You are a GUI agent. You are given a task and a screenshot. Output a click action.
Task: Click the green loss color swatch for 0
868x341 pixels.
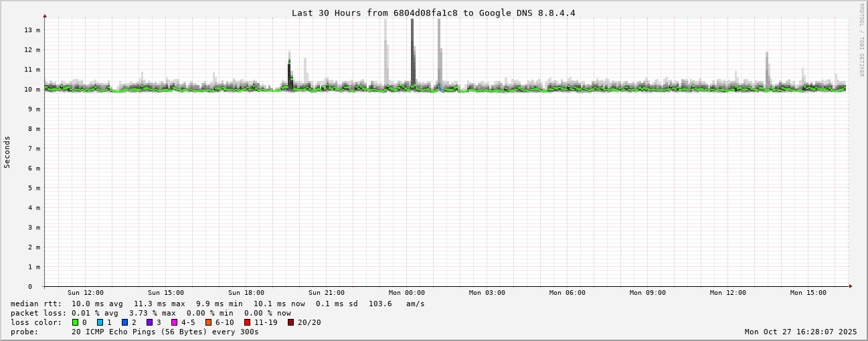pos(75,322)
